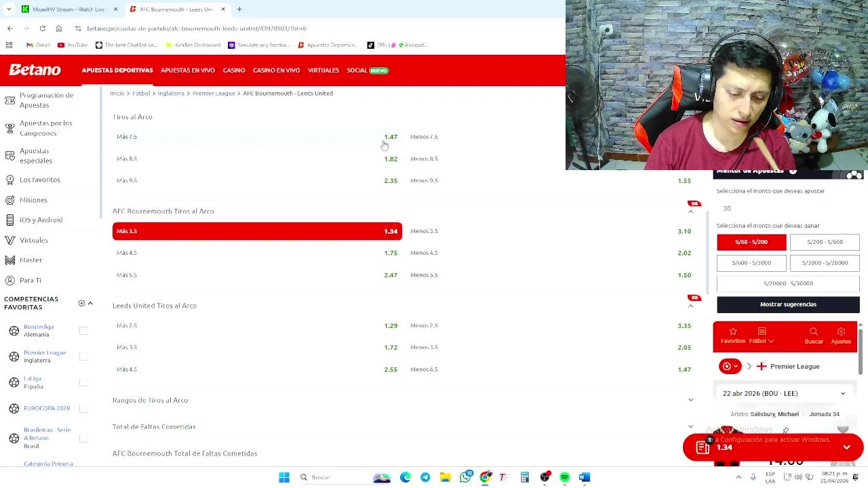Open a new browser tab with plus icon
The image size is (868, 488).
pos(239,9)
